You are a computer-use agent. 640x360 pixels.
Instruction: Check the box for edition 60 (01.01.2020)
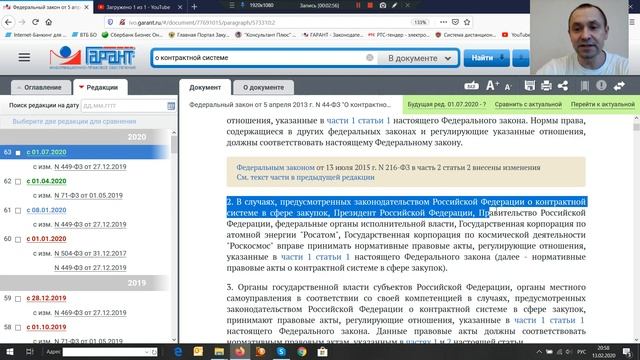18,240
